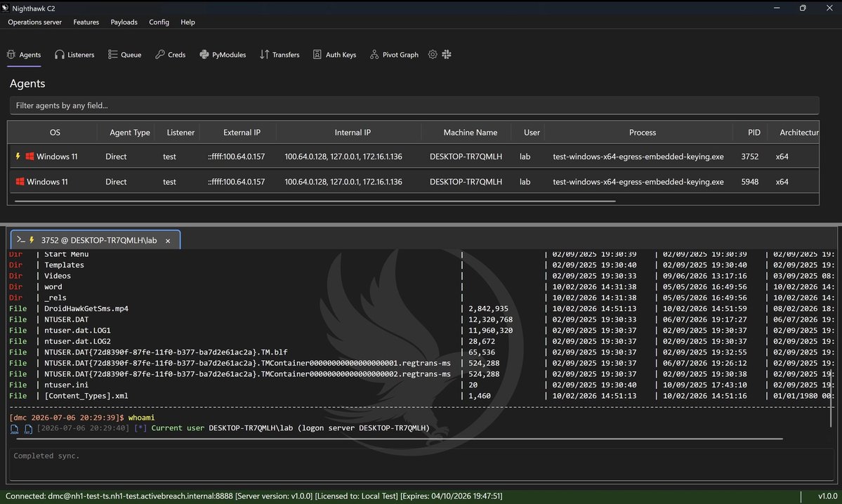Click the Nighthawk C2 title bar logo
This screenshot has height=504, width=842.
pos(6,8)
